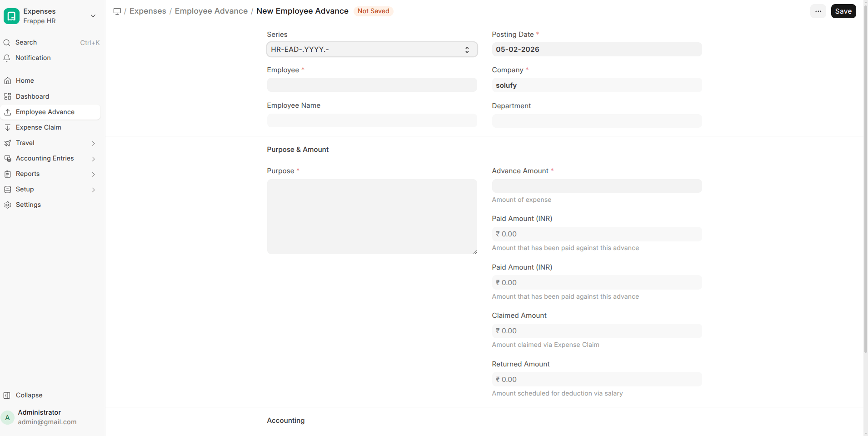Image resolution: width=868 pixels, height=436 pixels.
Task: Open the Setup sidebar menu item
Action: 25,190
